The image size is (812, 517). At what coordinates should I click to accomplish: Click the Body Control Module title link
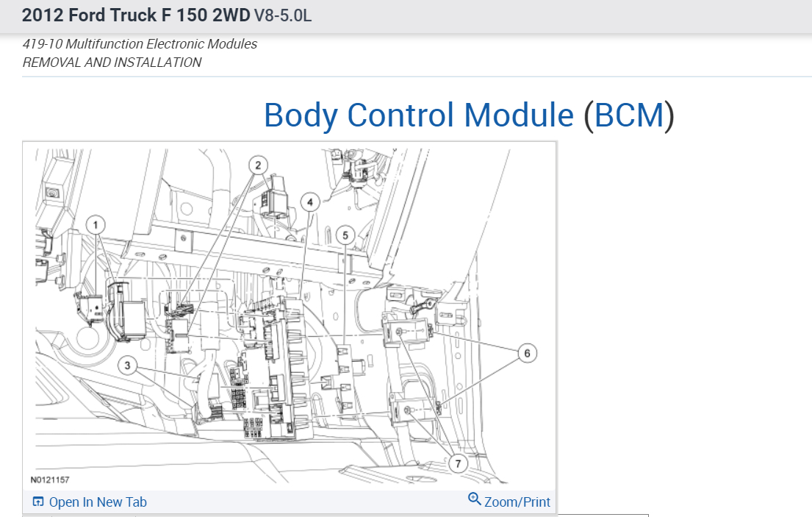click(417, 115)
